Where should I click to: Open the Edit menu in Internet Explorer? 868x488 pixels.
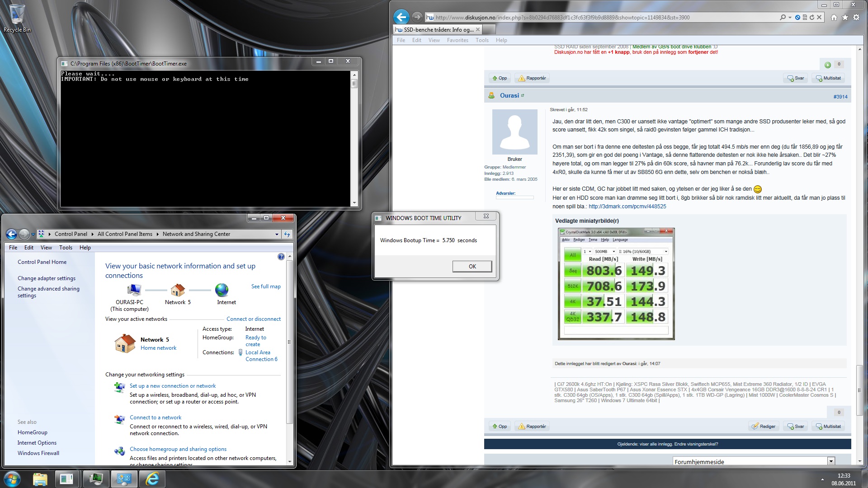[x=416, y=40]
